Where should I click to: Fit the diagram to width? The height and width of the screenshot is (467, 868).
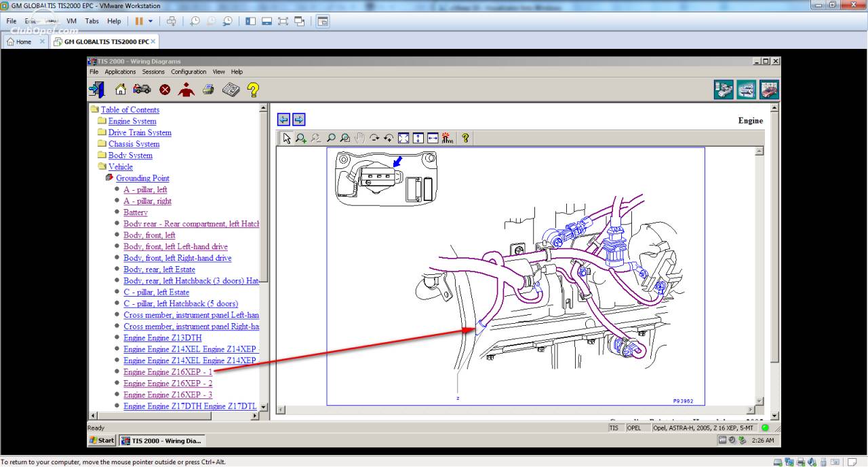click(x=433, y=138)
